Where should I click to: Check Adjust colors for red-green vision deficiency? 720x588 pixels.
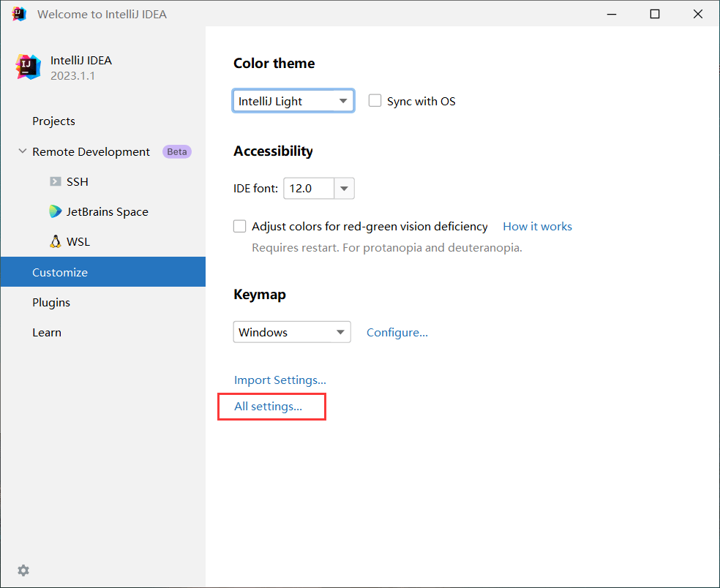point(239,226)
